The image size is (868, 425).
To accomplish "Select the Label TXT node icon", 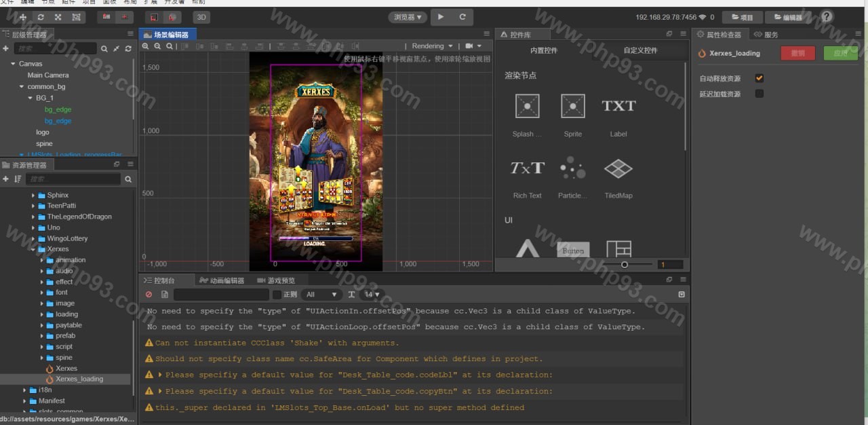I will pos(618,106).
